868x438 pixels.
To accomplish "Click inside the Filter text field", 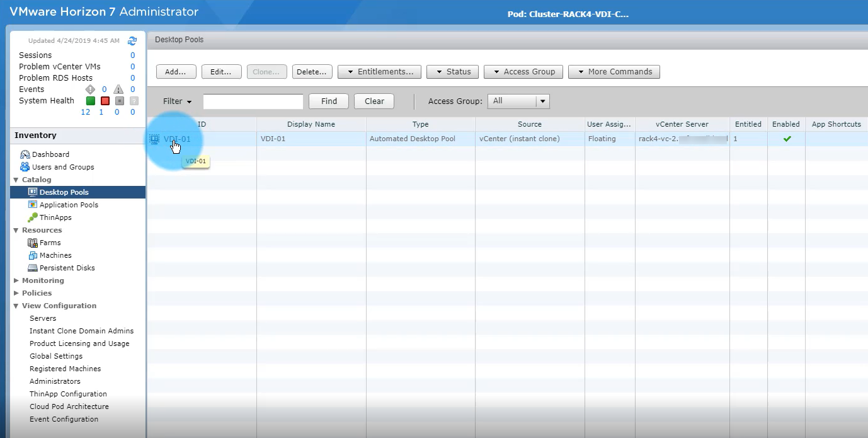I will (253, 101).
